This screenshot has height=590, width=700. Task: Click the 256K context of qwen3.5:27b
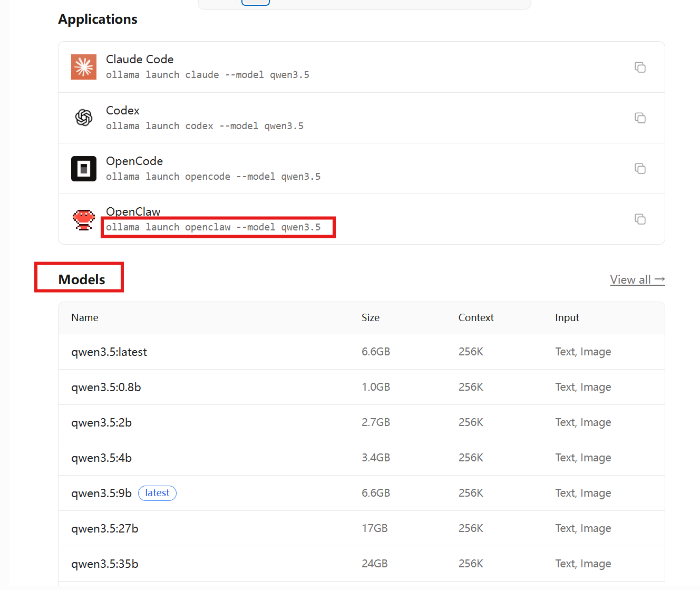(x=471, y=528)
